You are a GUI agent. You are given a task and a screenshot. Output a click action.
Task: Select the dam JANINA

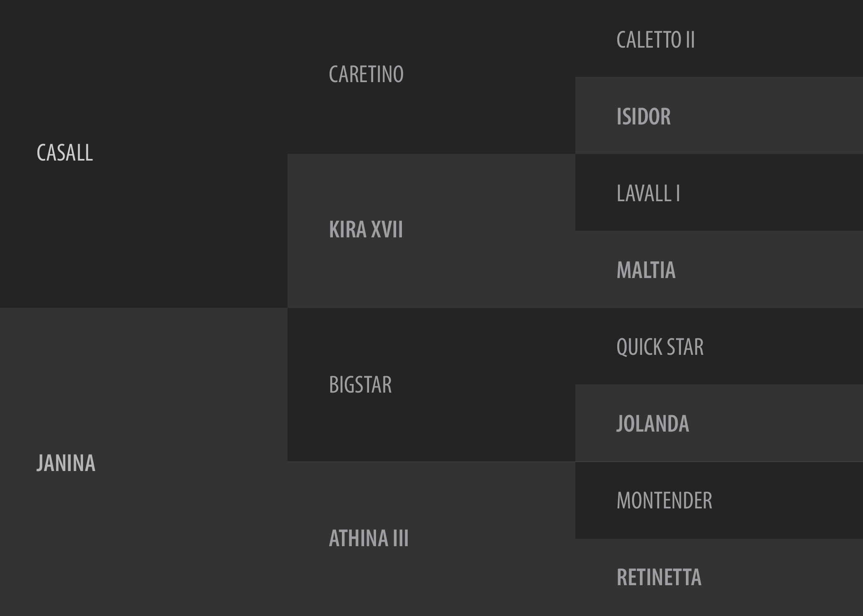[x=66, y=463]
